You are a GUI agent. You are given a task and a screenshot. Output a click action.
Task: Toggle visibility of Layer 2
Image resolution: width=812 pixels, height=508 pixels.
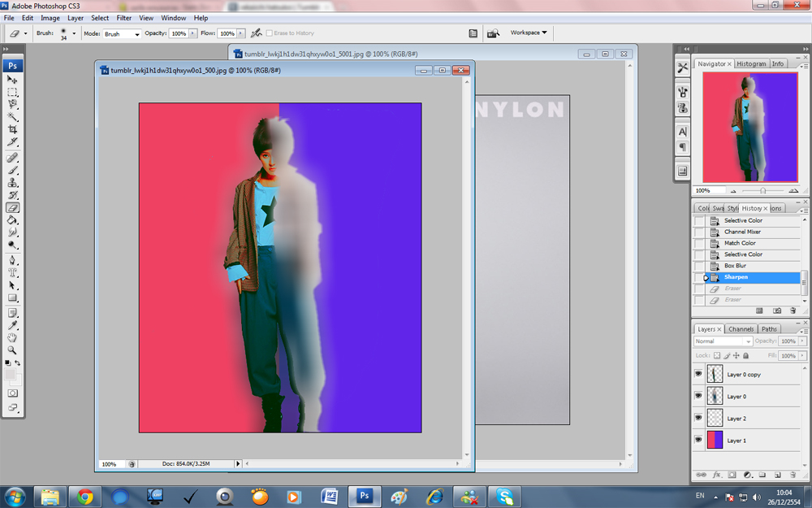pyautogui.click(x=698, y=419)
